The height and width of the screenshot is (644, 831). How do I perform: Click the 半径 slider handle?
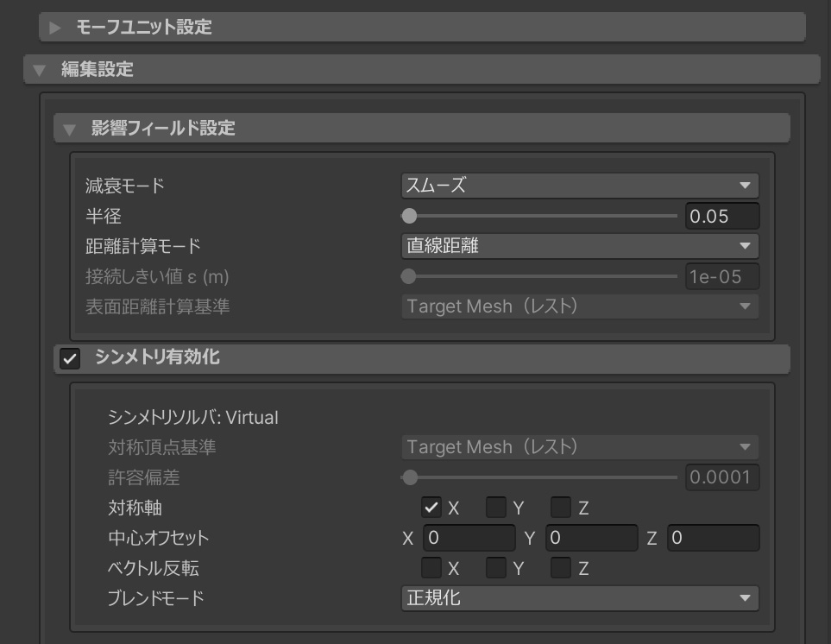[409, 216]
